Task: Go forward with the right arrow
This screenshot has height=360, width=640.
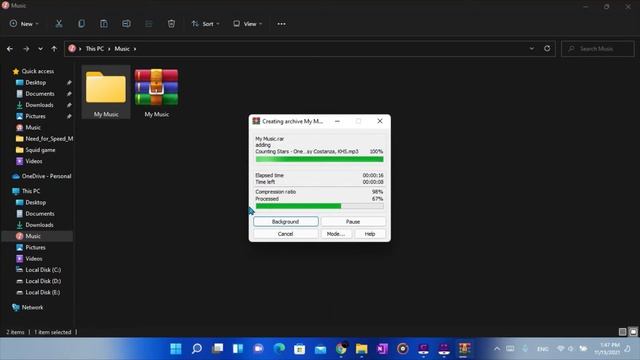Action: (26, 49)
